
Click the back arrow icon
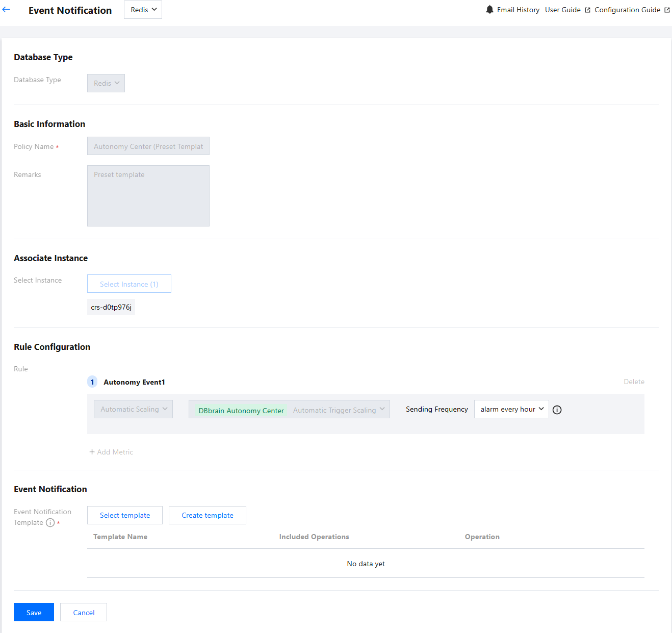6,10
